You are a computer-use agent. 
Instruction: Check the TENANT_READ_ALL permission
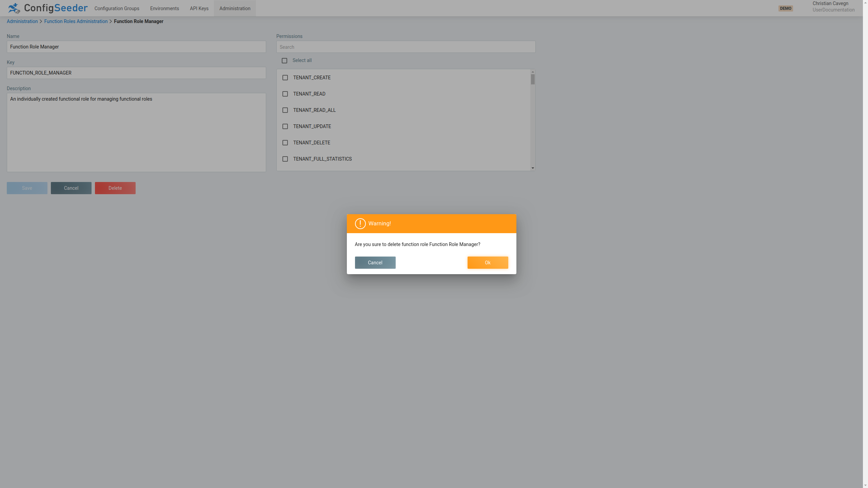pos(285,110)
